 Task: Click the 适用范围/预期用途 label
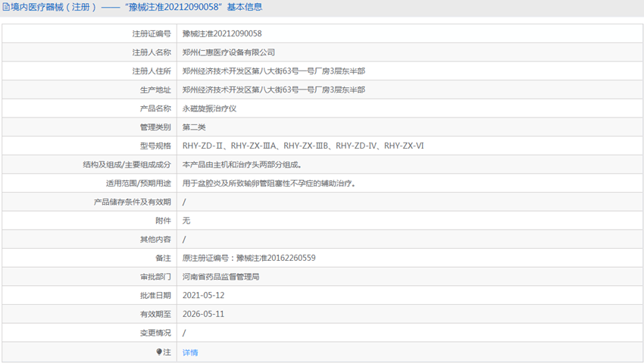click(x=139, y=184)
